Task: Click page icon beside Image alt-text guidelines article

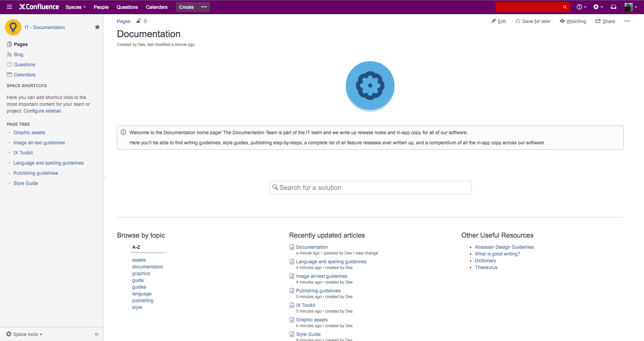Action: (x=292, y=276)
